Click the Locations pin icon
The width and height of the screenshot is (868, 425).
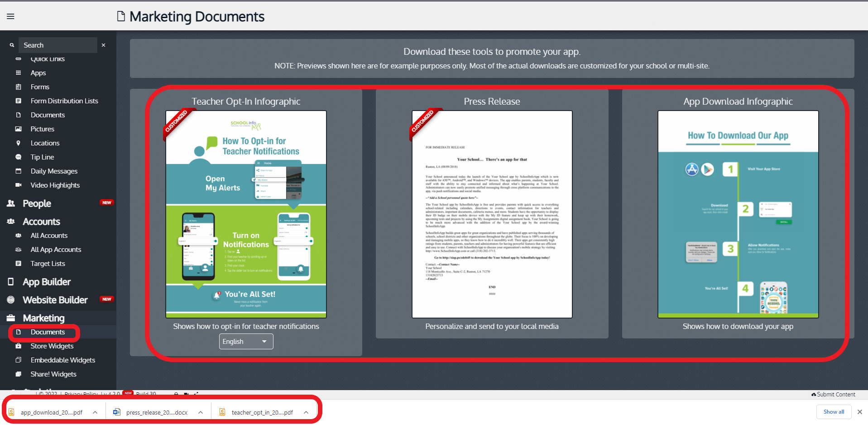point(19,143)
